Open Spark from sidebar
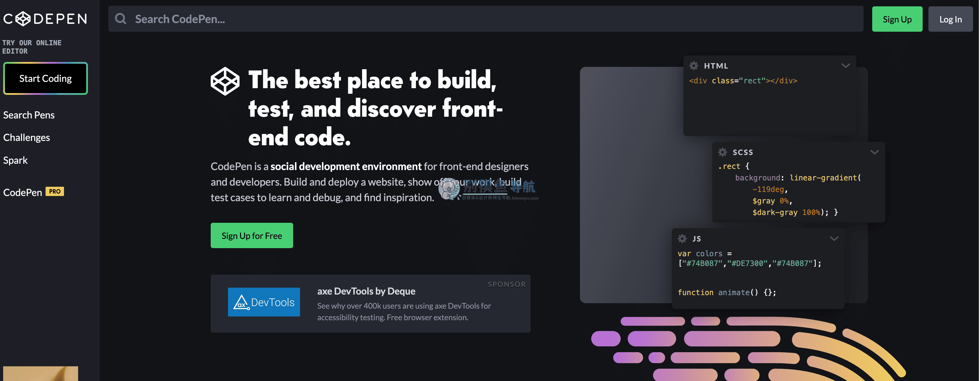Screen dimensions: 980x381 (x=15, y=160)
